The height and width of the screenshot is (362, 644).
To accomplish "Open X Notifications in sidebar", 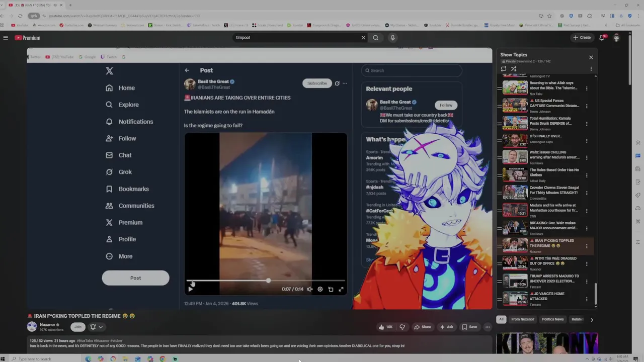I will pyautogui.click(x=129, y=122).
